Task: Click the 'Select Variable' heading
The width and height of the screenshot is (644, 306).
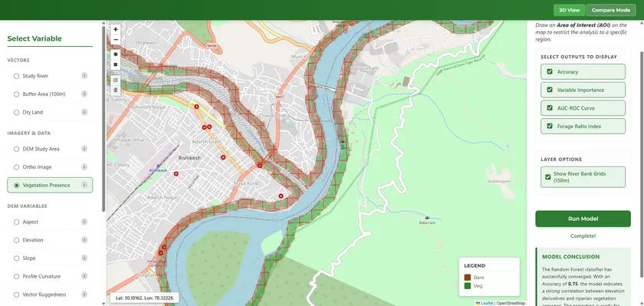Action: [34, 38]
